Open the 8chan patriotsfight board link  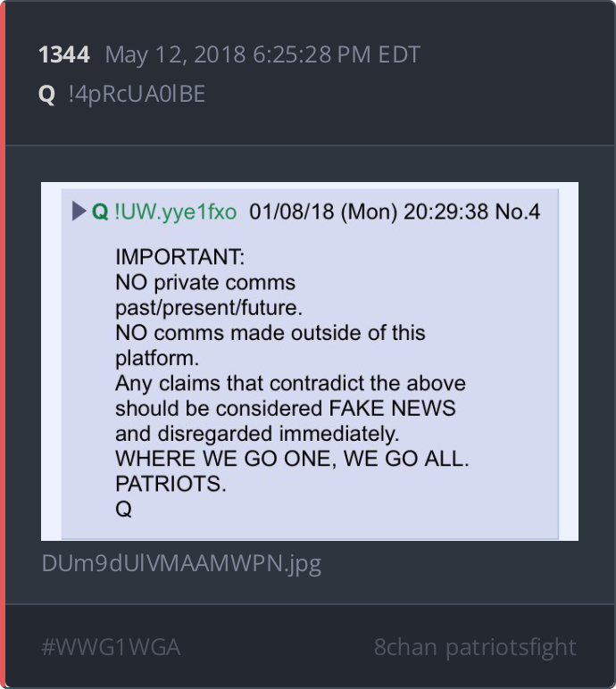[x=475, y=647]
